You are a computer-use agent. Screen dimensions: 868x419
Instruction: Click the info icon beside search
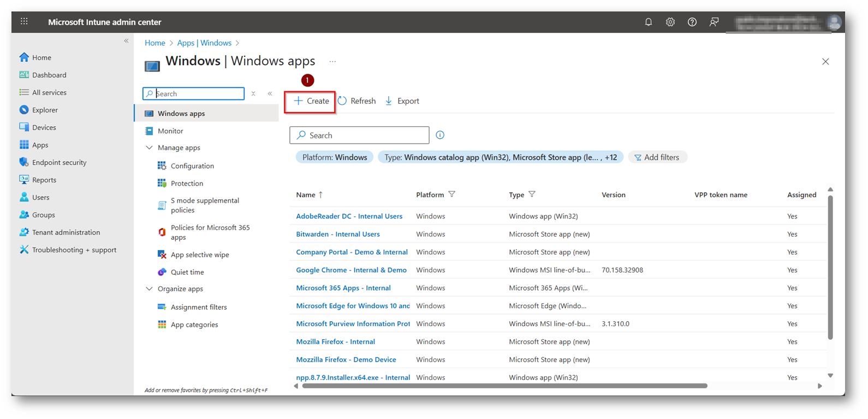(x=440, y=135)
